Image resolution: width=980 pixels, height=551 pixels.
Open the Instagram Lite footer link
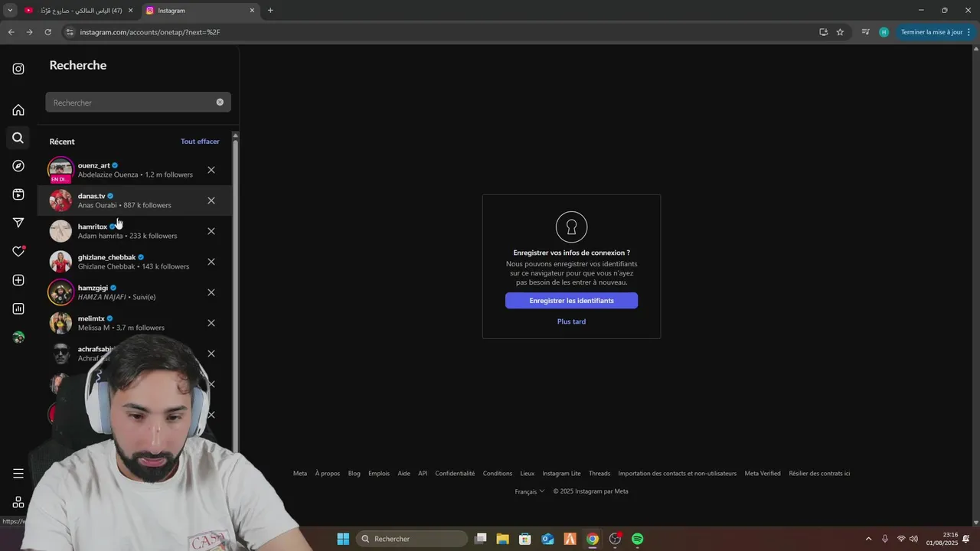[561, 473]
